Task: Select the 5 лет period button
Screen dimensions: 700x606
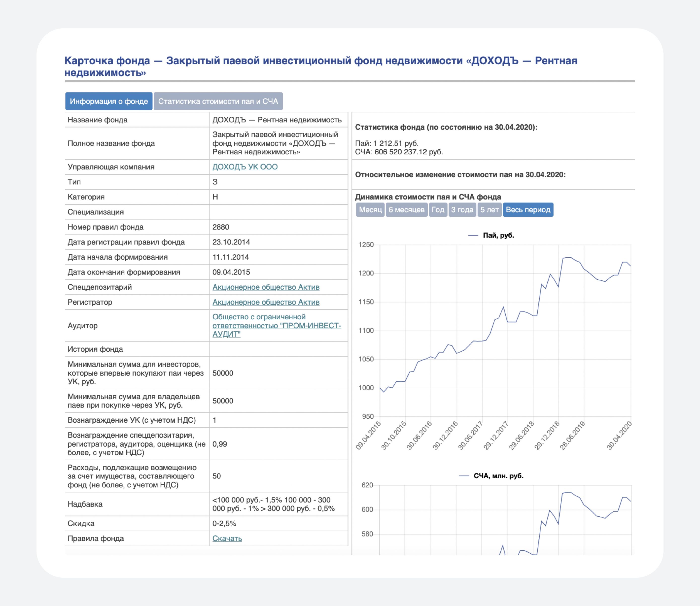Action: click(490, 210)
